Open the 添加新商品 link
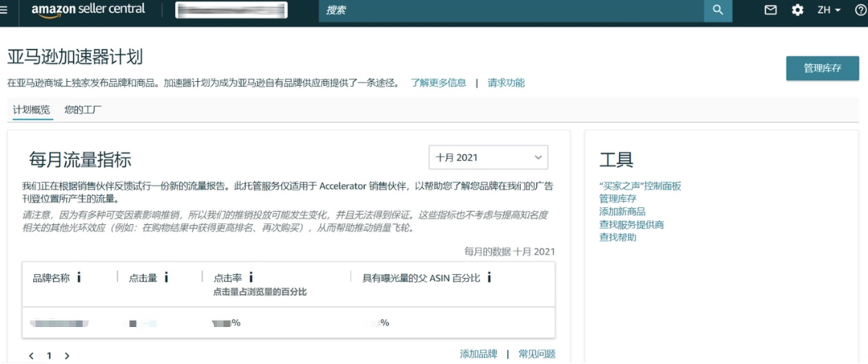Viewport: 868px width, 364px height. coord(622,211)
